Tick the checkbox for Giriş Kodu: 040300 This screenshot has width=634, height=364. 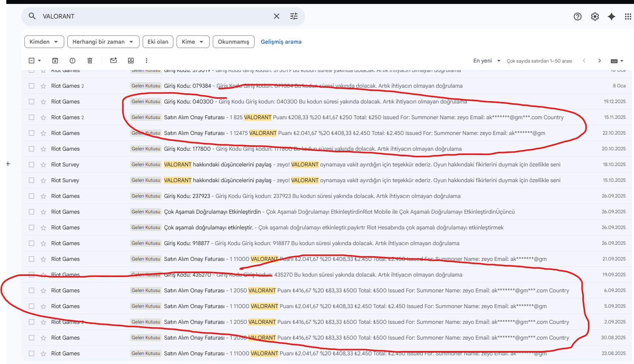[x=32, y=102]
